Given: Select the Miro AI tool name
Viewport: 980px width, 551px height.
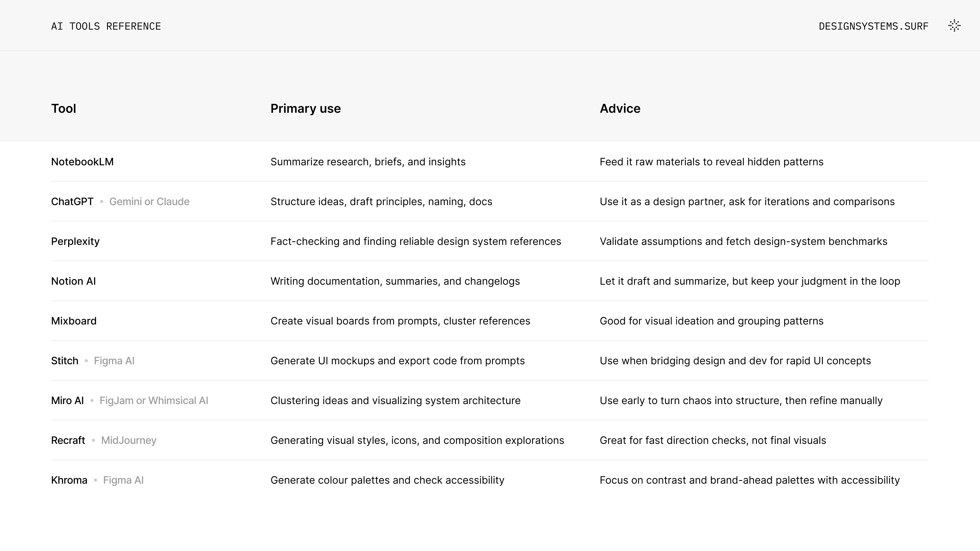Looking at the screenshot, I should [x=67, y=401].
